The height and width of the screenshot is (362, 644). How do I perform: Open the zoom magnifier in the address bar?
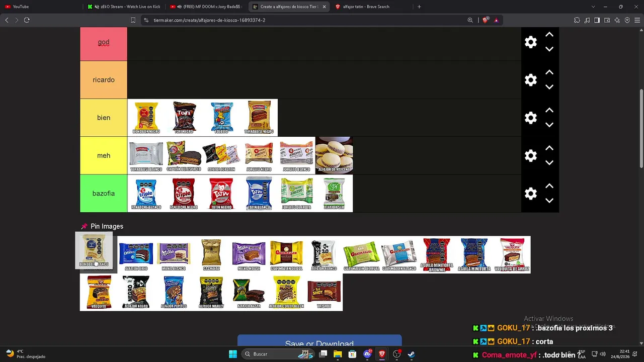pos(470,20)
